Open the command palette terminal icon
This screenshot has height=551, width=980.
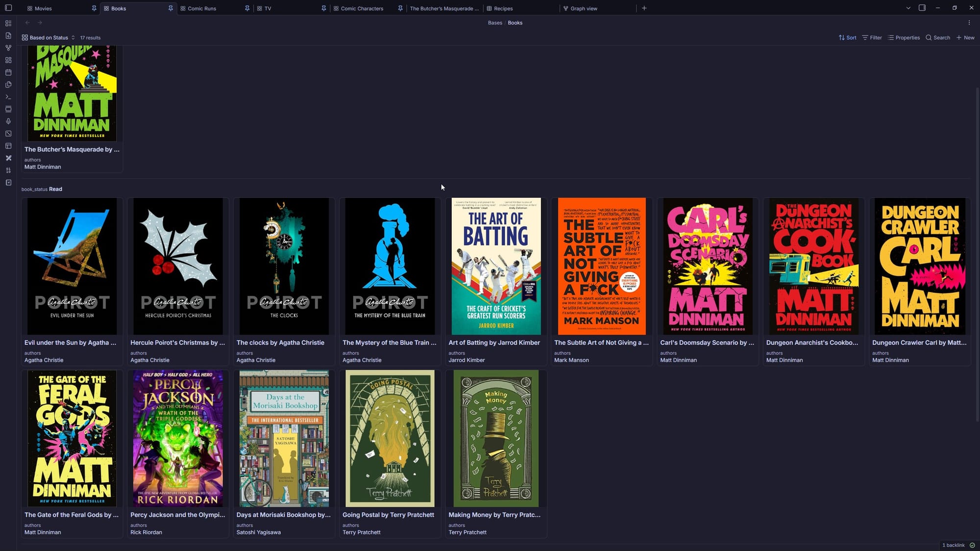tap(8, 97)
